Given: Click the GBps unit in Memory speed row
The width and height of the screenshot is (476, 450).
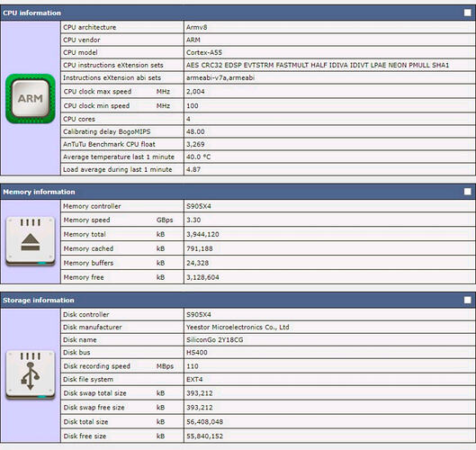Looking at the screenshot, I should tap(165, 220).
